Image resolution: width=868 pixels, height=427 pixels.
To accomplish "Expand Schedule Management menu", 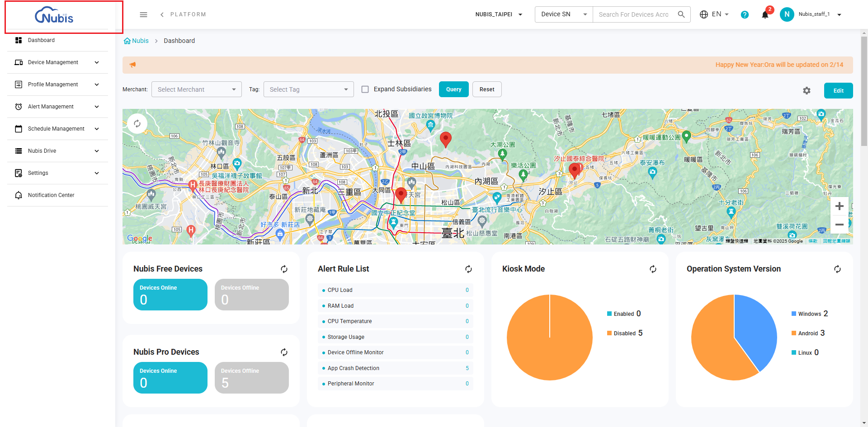I will [x=57, y=129].
